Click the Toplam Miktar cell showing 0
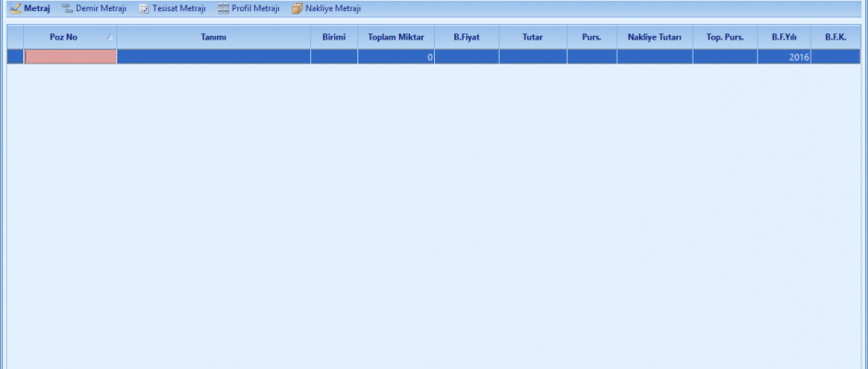Screen dimensions: 868x369 click(395, 56)
